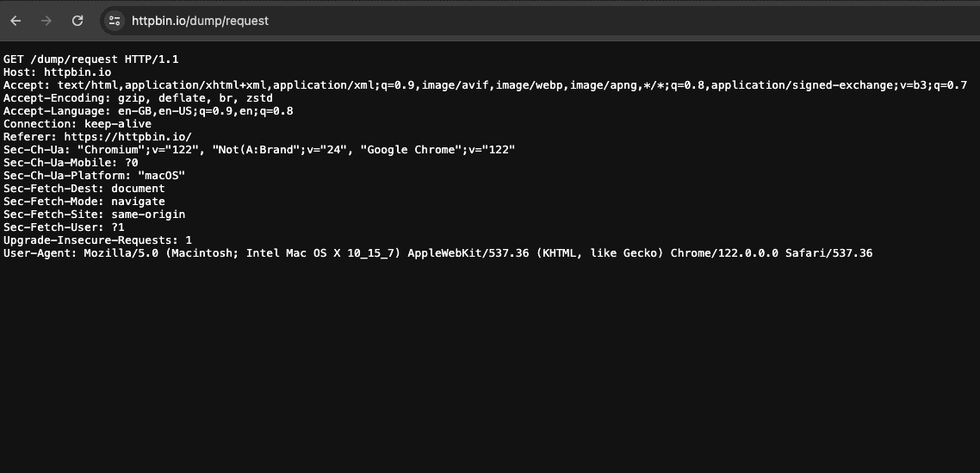
Task: Click the User-Agent: Mozilla/5.0 line
Action: click(438, 253)
